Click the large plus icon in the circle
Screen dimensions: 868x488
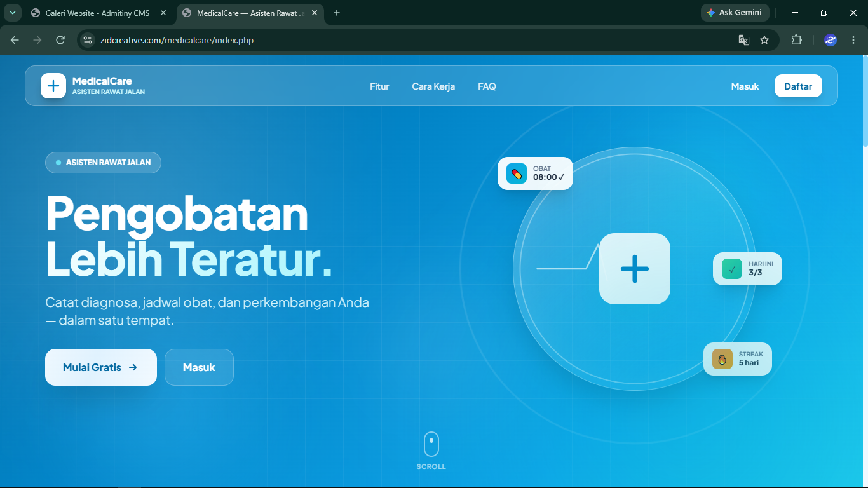pos(635,269)
